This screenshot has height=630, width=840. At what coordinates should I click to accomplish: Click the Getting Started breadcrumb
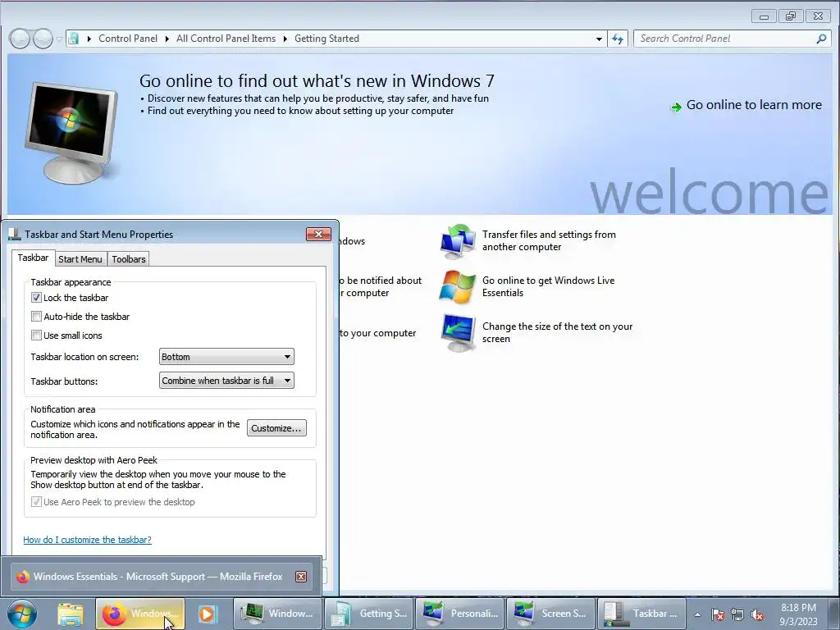[x=326, y=39]
